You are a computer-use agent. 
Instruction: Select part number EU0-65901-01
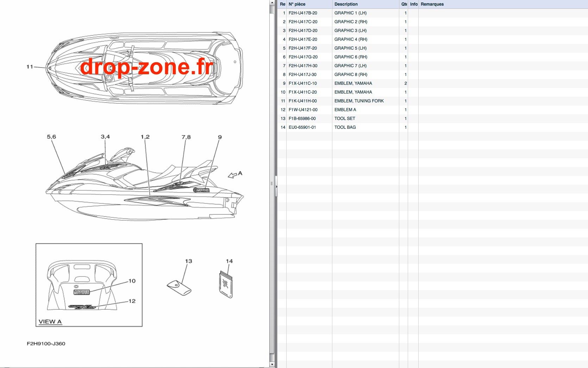click(302, 127)
